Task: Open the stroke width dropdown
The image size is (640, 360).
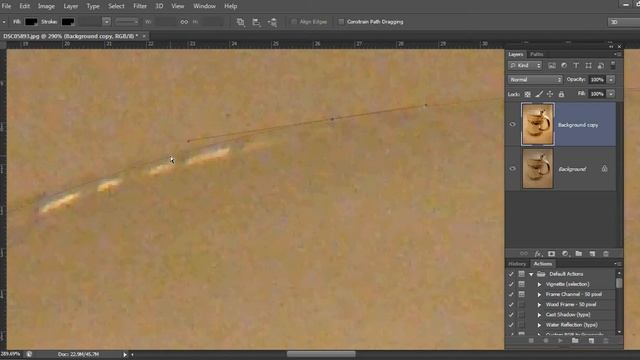Action: pos(106,22)
